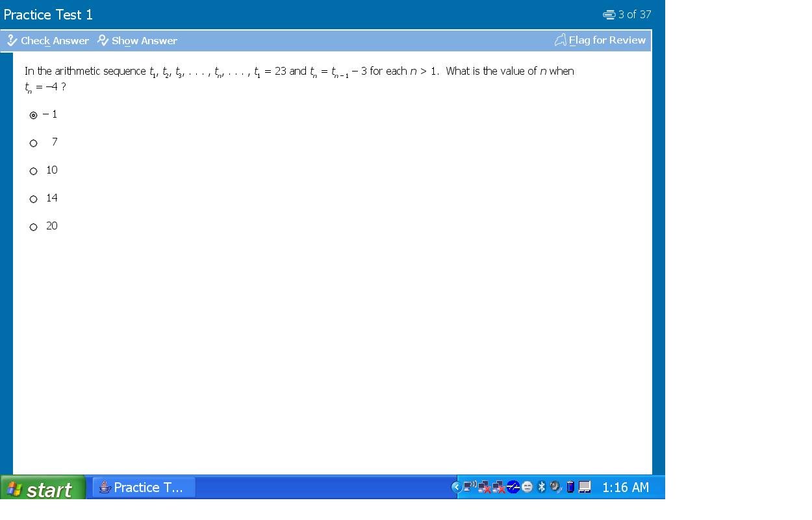This screenshot has height=520, width=812.
Task: Select the answer choice −1
Action: (34, 115)
